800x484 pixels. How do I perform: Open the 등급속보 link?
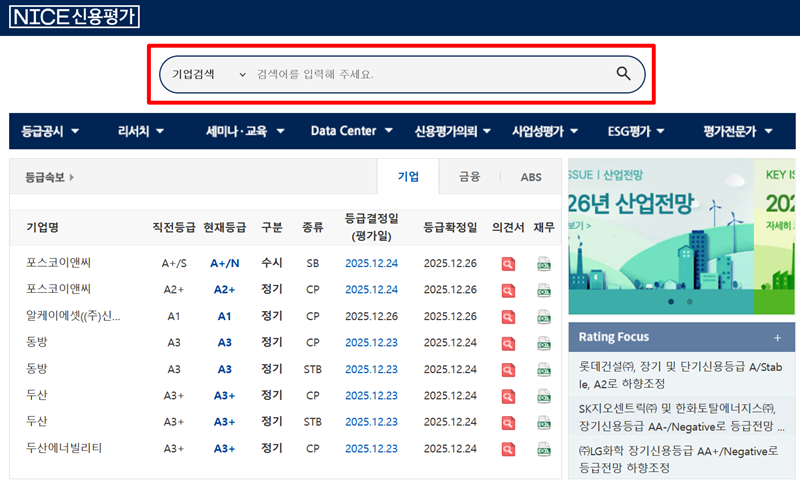pos(49,177)
